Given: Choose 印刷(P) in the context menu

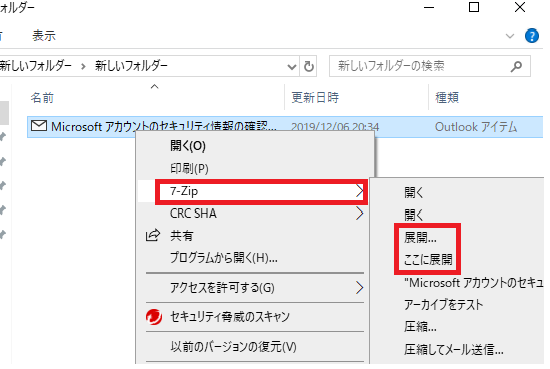Looking at the screenshot, I should click(255, 168).
